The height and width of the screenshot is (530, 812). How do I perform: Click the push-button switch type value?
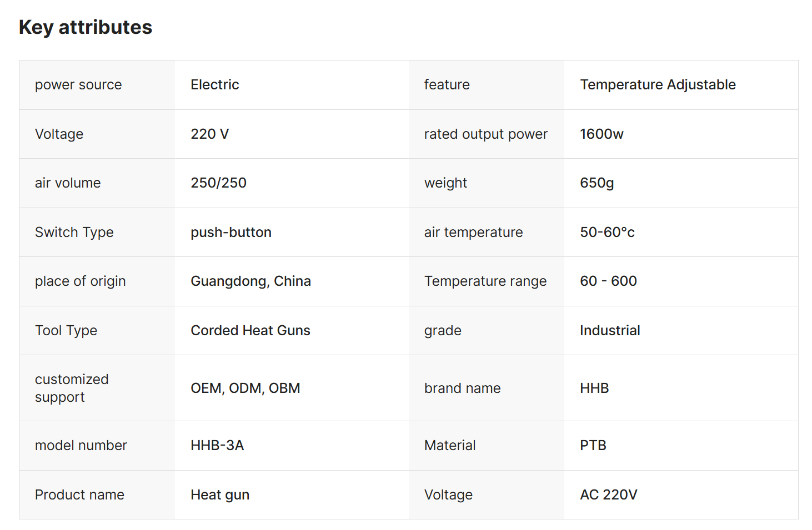[231, 232]
